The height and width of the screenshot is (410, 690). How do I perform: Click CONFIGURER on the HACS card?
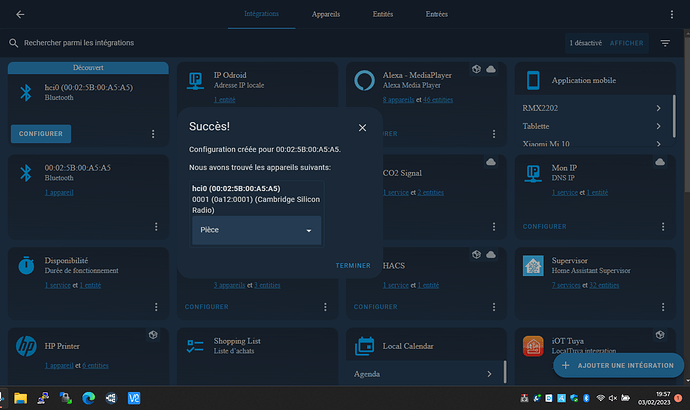click(x=375, y=307)
